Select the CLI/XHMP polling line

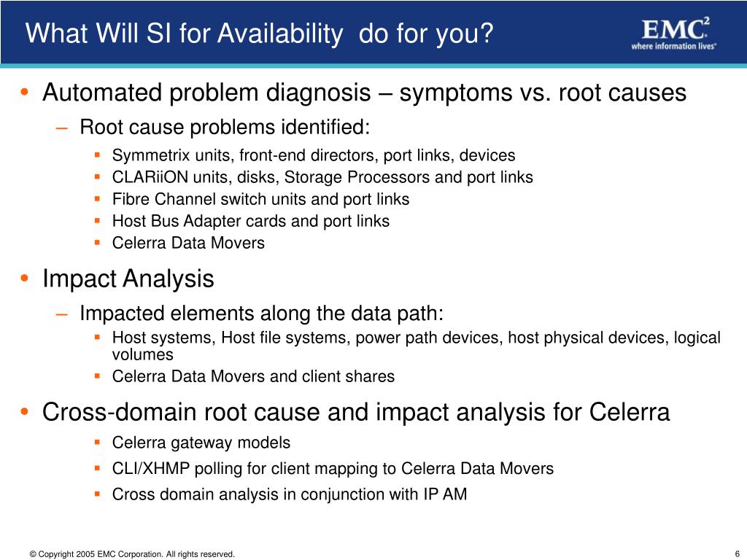333,469
